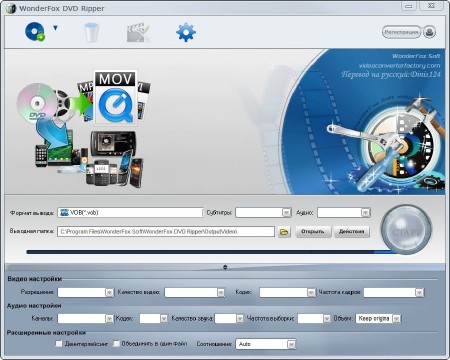This screenshot has width=450, height=360.
Task: Select the MOV output format thumbnail
Action: [115, 97]
